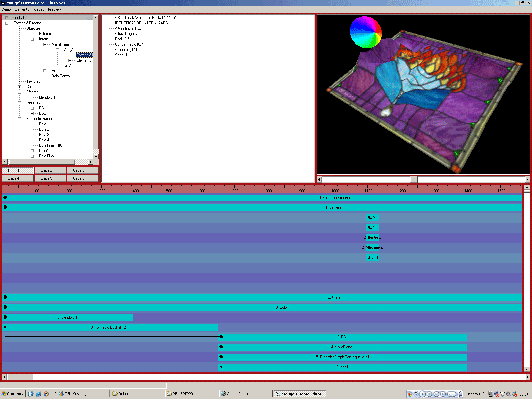Collapse the MallaPlana1 tree node
The height and width of the screenshot is (399, 532).
coord(45,44)
